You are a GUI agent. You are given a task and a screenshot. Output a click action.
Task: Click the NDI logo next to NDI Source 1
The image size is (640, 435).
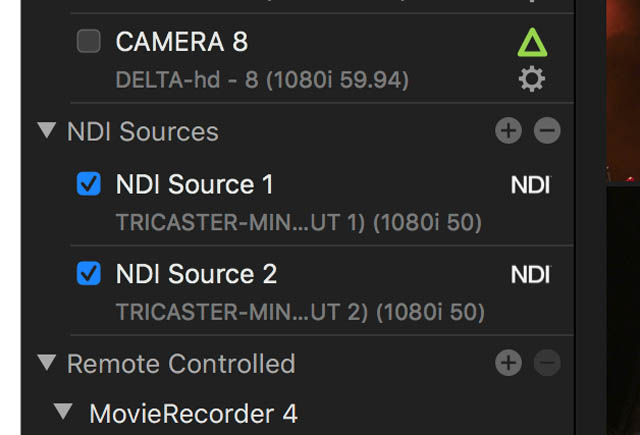coord(531,185)
